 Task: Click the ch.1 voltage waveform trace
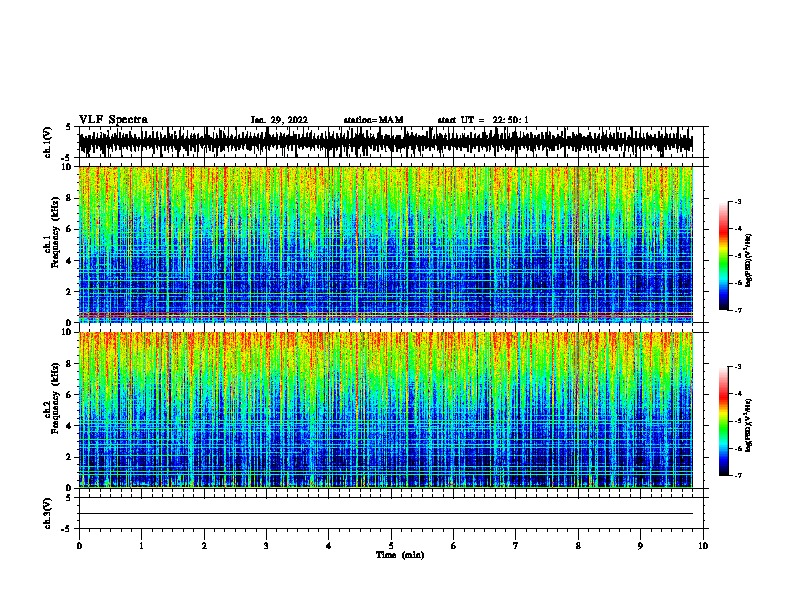click(x=386, y=142)
